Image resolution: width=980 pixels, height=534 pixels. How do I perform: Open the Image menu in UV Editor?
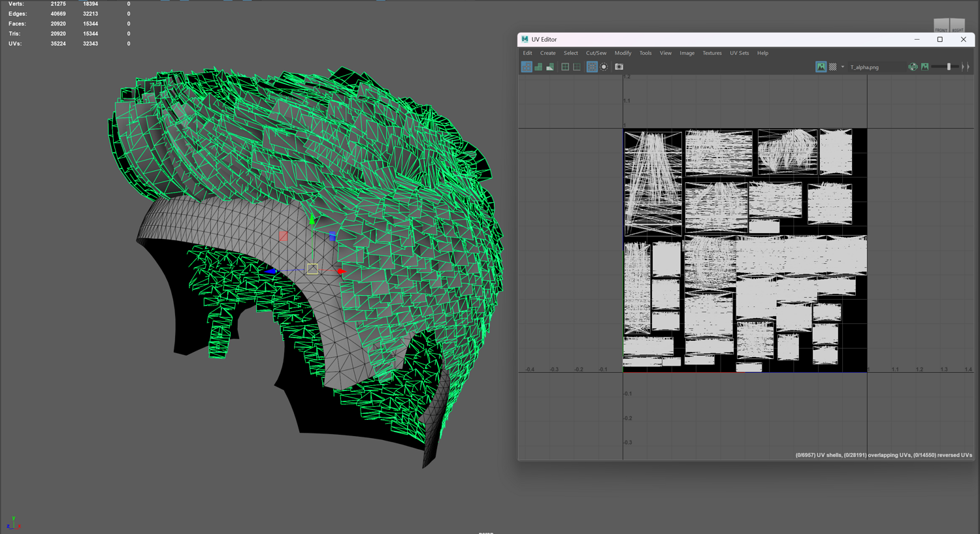click(687, 53)
